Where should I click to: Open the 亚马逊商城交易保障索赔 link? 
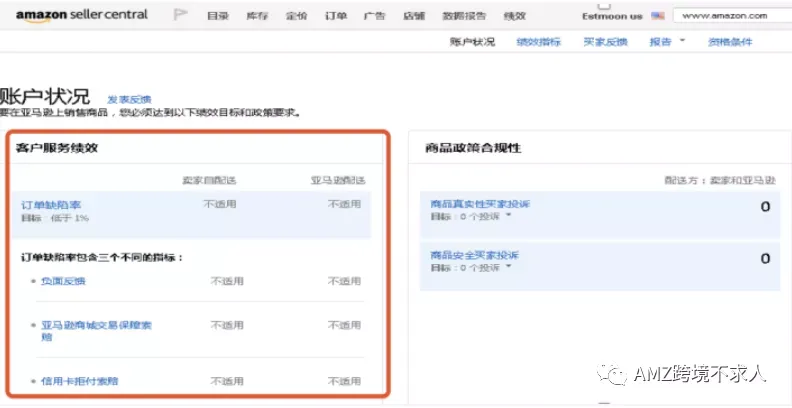click(x=96, y=331)
